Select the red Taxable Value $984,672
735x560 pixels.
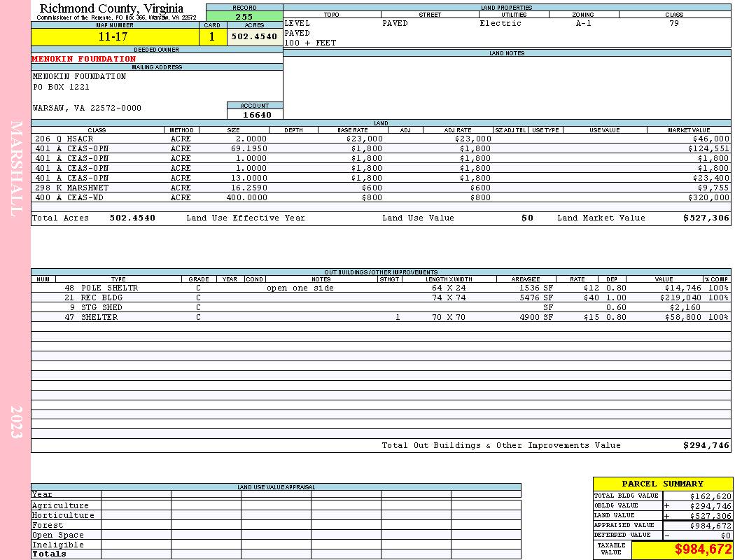point(703,549)
